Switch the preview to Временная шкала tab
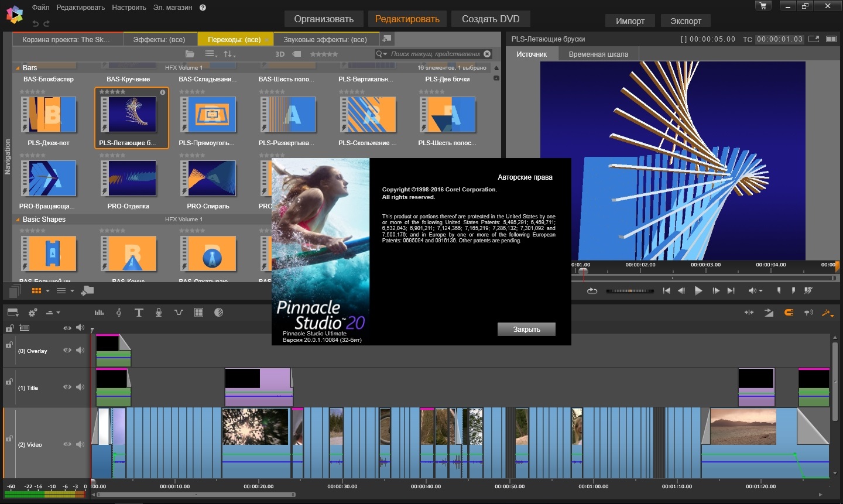 tap(598, 54)
